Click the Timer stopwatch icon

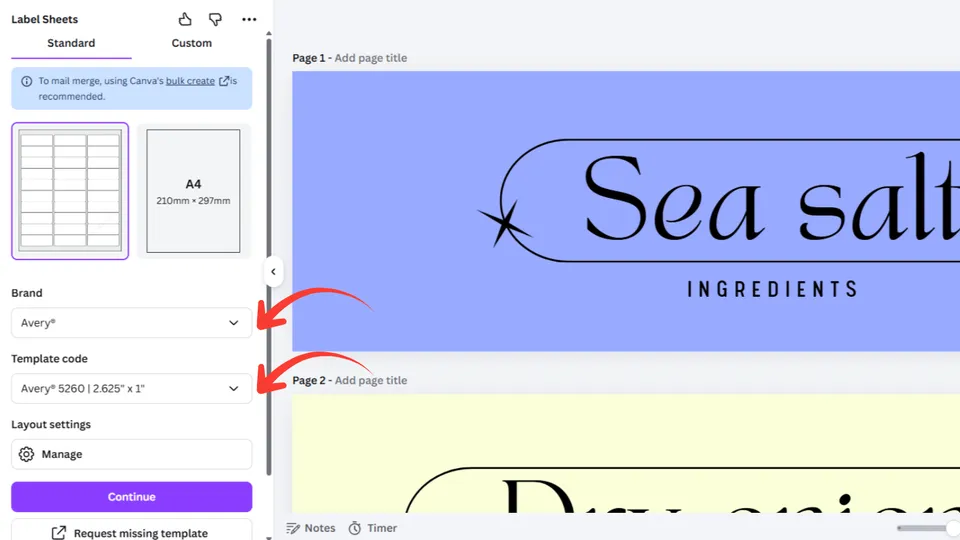[x=354, y=528]
